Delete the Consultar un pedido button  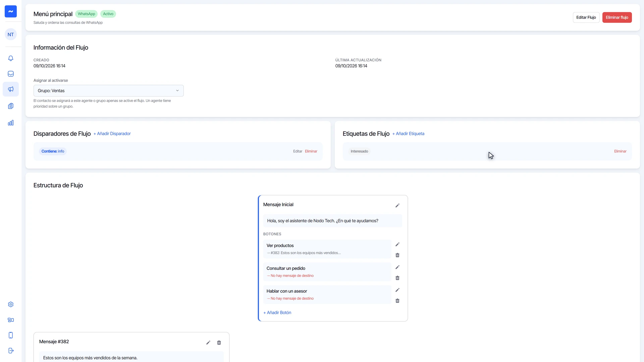[x=397, y=278]
